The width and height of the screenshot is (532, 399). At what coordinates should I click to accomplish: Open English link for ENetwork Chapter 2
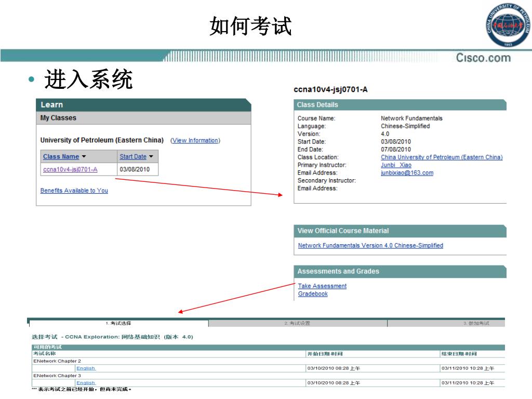tap(86, 368)
